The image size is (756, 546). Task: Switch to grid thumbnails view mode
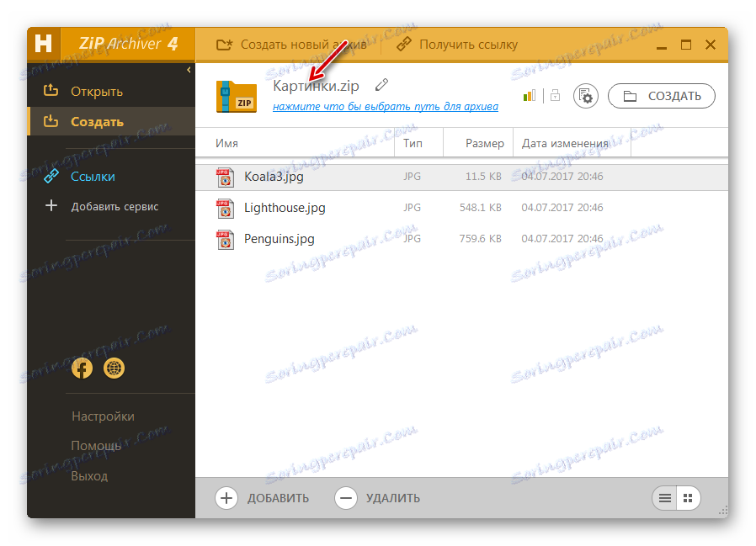click(x=688, y=498)
